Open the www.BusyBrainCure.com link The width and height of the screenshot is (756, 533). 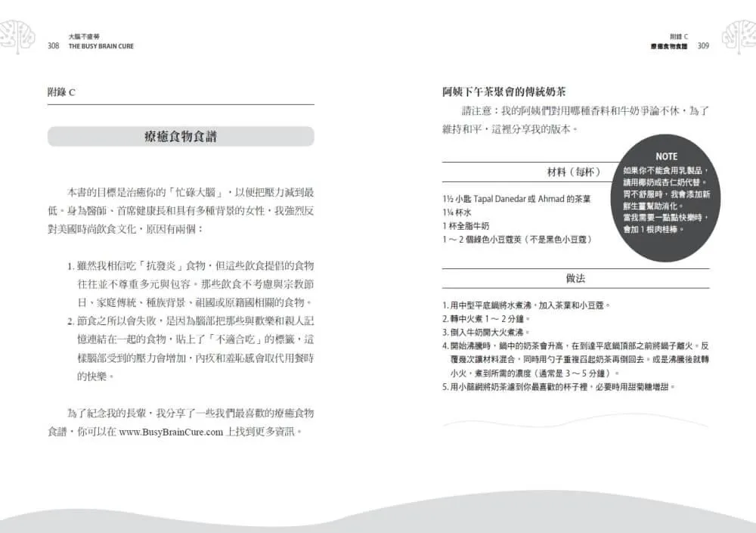tap(171, 432)
